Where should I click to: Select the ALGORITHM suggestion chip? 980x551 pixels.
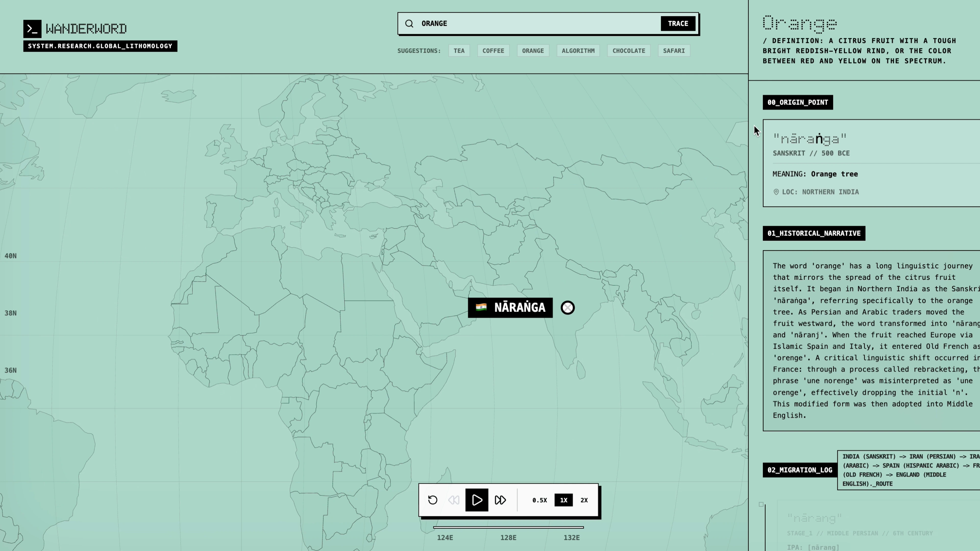[578, 51]
